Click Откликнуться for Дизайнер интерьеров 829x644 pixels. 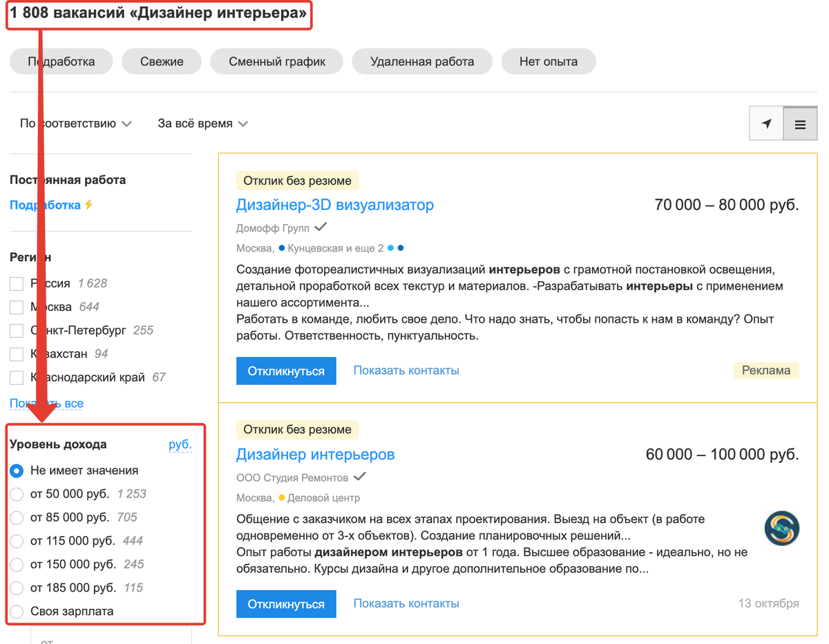pyautogui.click(x=286, y=604)
